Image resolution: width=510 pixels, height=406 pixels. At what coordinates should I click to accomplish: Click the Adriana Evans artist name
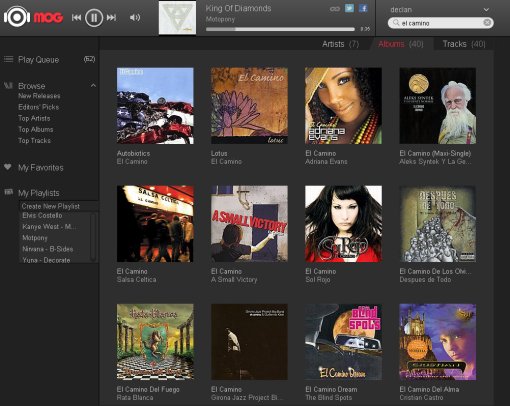326,162
